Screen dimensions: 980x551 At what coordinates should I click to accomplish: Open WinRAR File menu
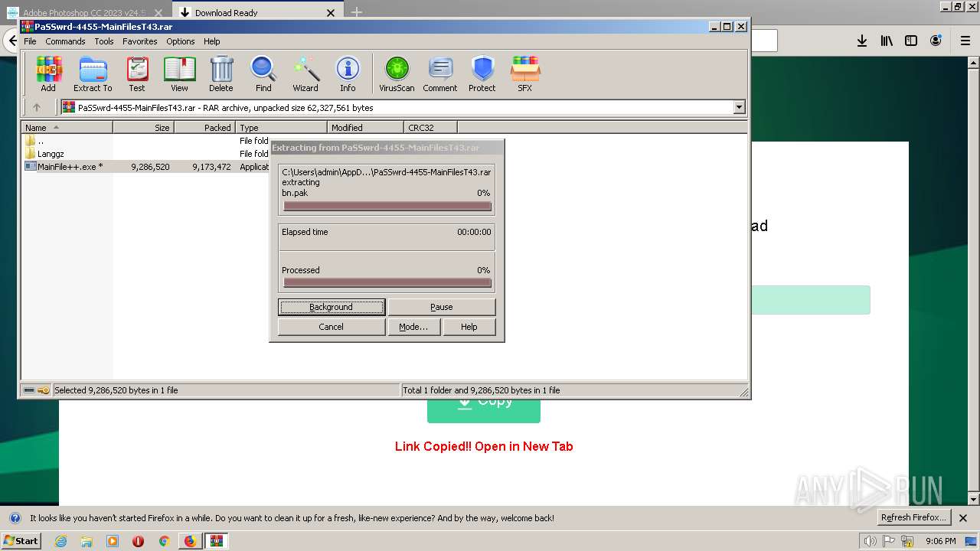(x=30, y=41)
